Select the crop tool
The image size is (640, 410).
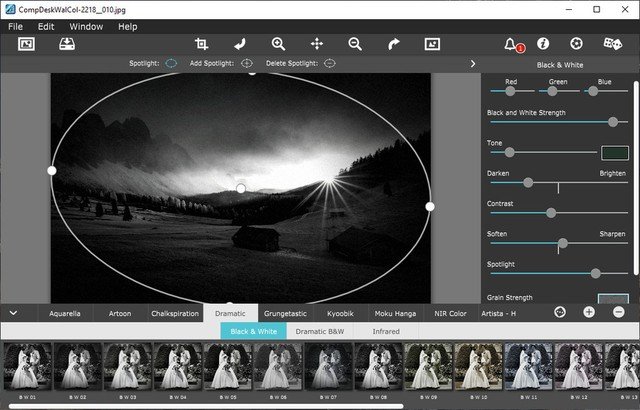click(202, 44)
